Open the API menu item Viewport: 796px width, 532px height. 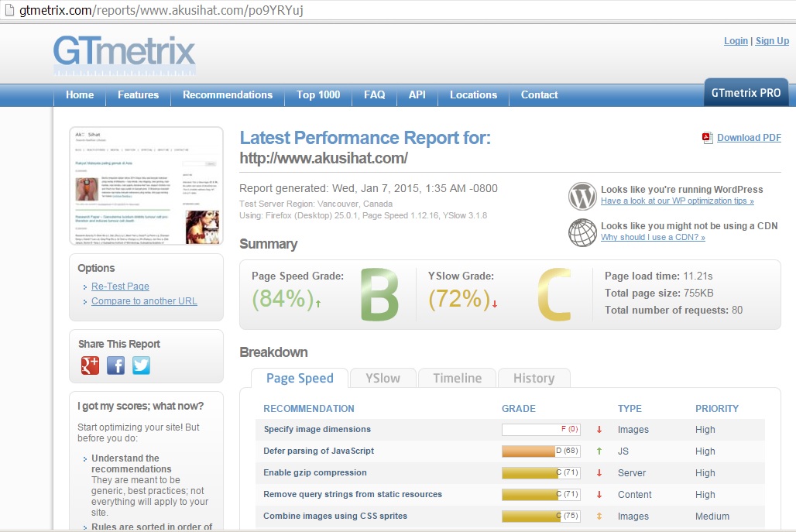click(x=417, y=95)
